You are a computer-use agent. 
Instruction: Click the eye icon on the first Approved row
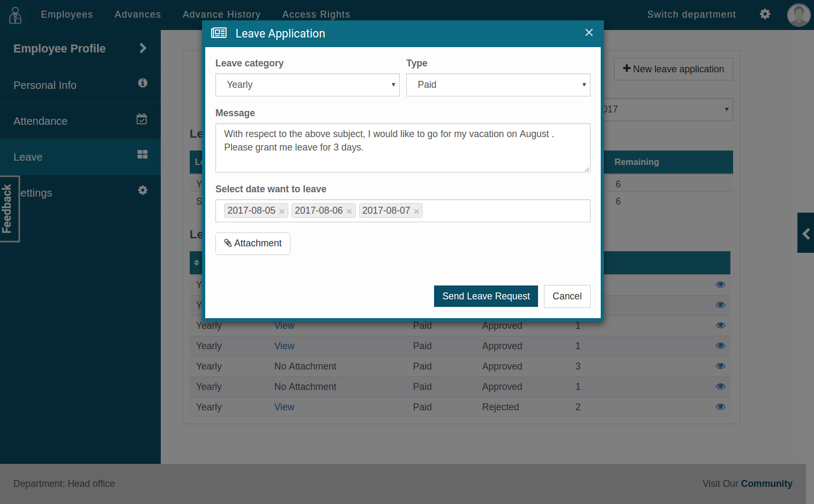720,325
